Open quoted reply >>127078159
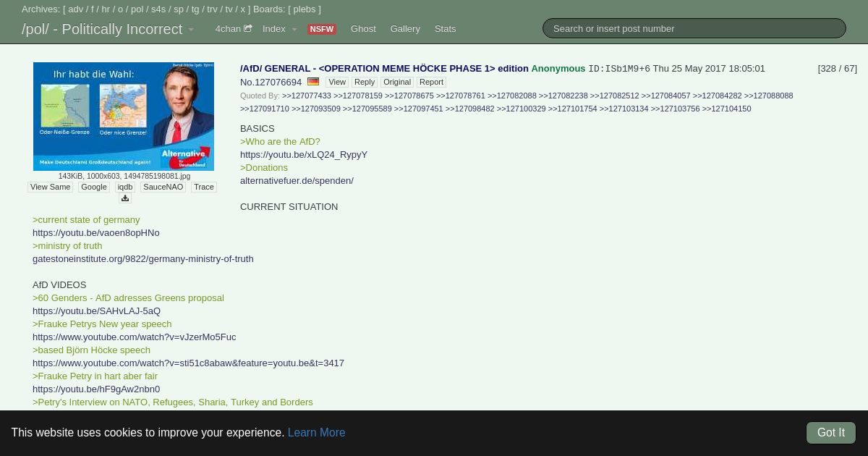Viewport: 868px width, 456px height. (358, 96)
